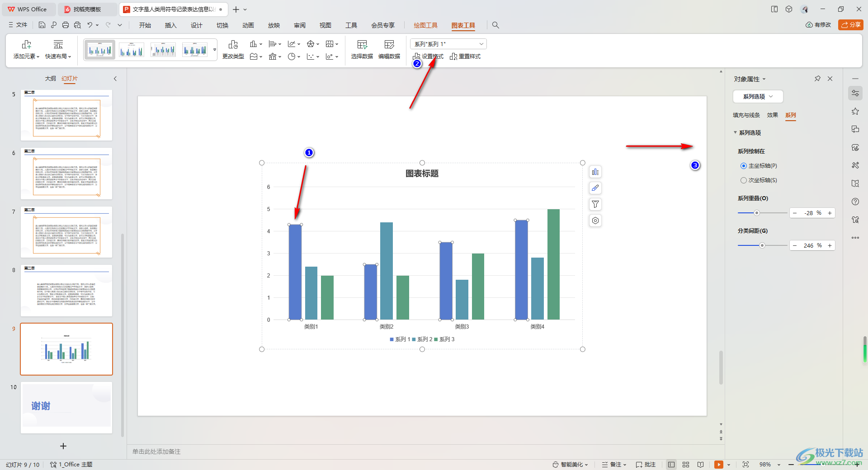Open more options ellipsis in right sidebar

pos(855,238)
